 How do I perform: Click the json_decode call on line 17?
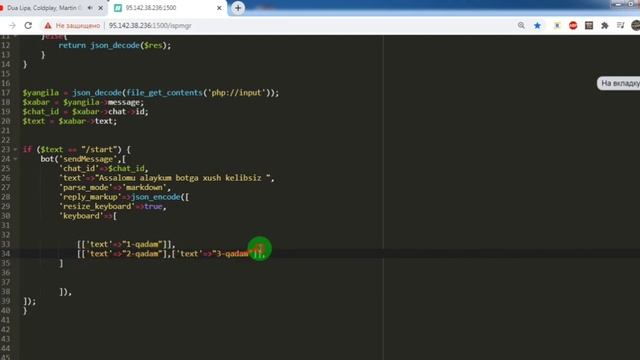pyautogui.click(x=97, y=93)
